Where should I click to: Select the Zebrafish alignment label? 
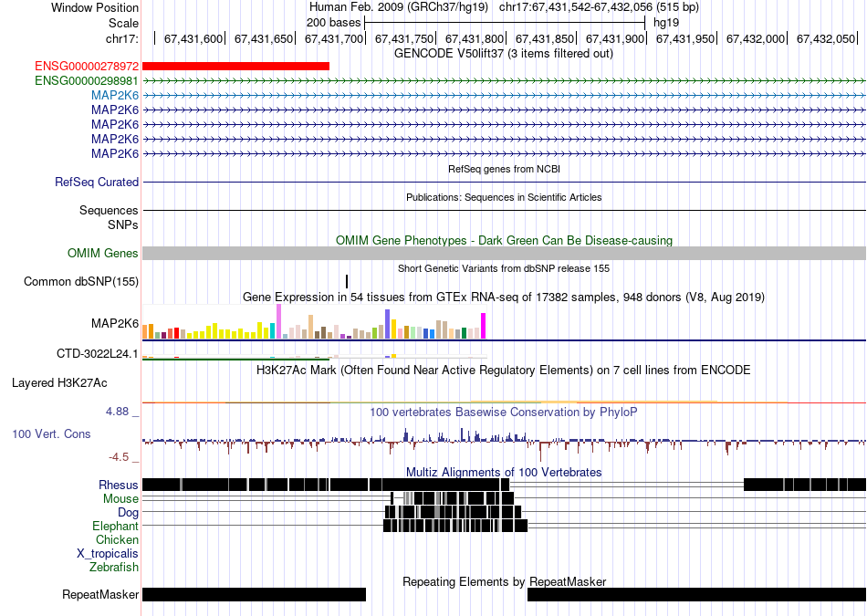pos(114,567)
